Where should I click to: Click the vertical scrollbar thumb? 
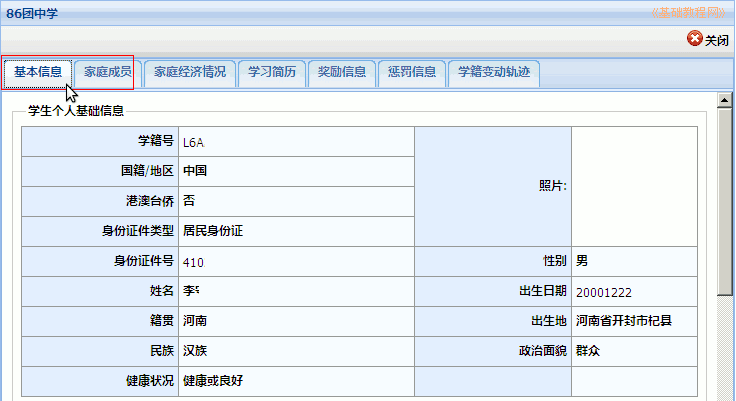(725, 202)
